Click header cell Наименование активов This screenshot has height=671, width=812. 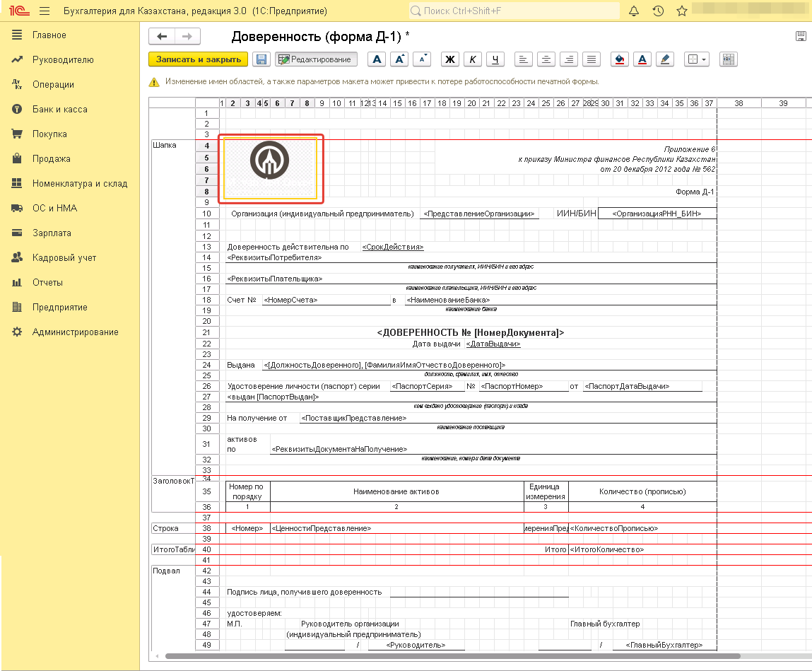[396, 491]
